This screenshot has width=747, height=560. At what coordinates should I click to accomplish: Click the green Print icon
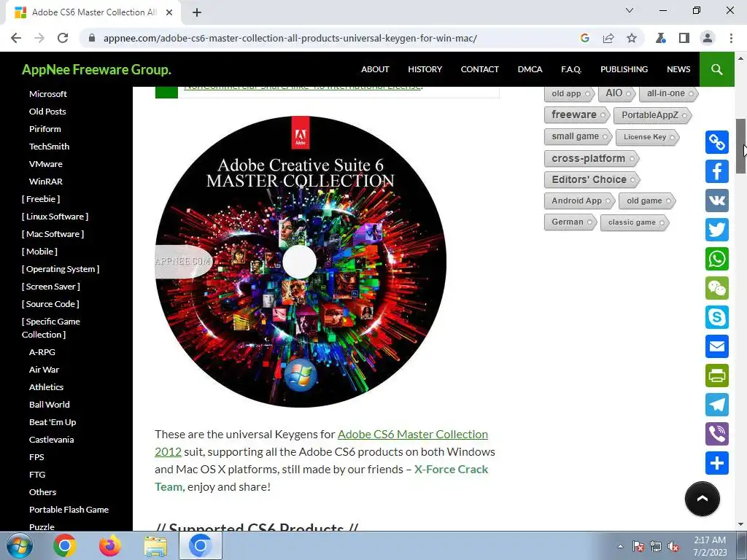click(717, 376)
